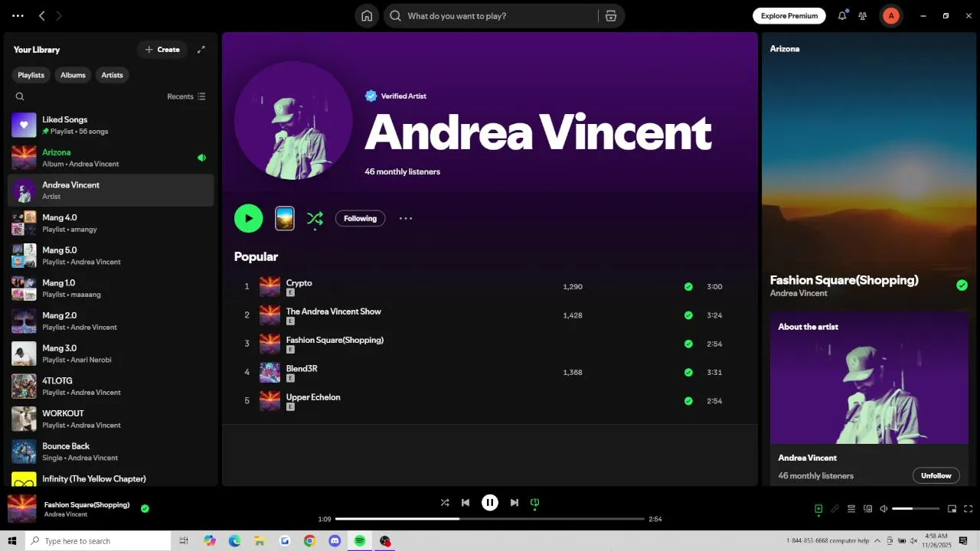Open Lyrics microphone icon
Screen dimensions: 980x551
pyautogui.click(x=835, y=509)
